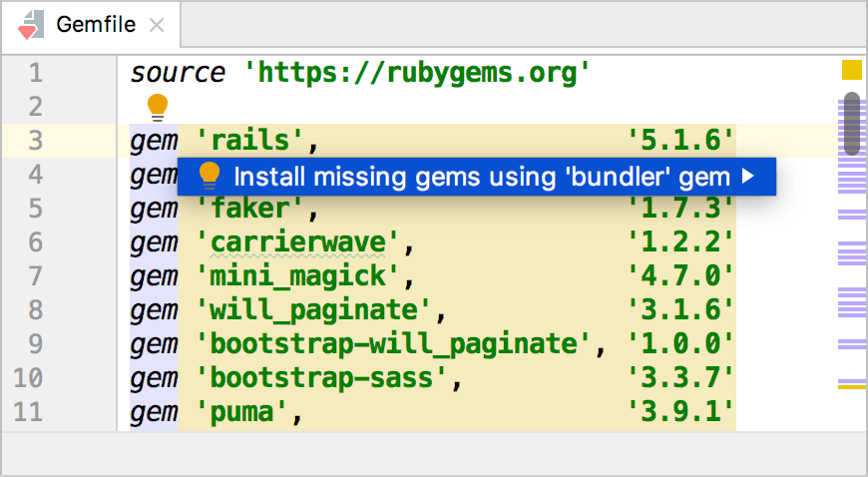Screen dimensions: 868x477
Task: Click line number 1 in gutter
Action: pyautogui.click(x=36, y=73)
